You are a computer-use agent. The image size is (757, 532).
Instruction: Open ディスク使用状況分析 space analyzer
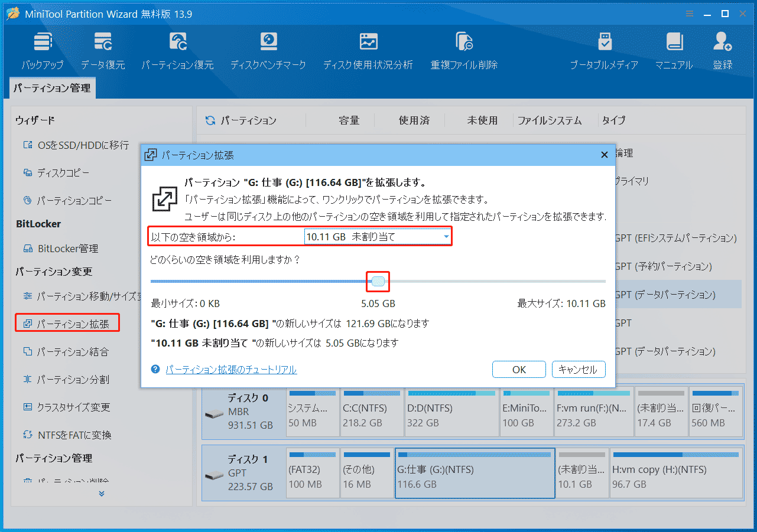point(368,51)
